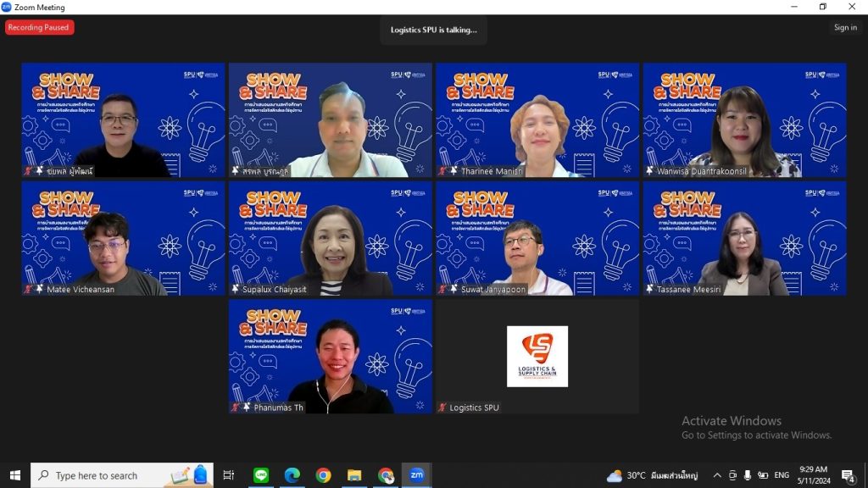Select Tassanee Meesiri's video tile
868x488 pixels.
[x=744, y=238]
